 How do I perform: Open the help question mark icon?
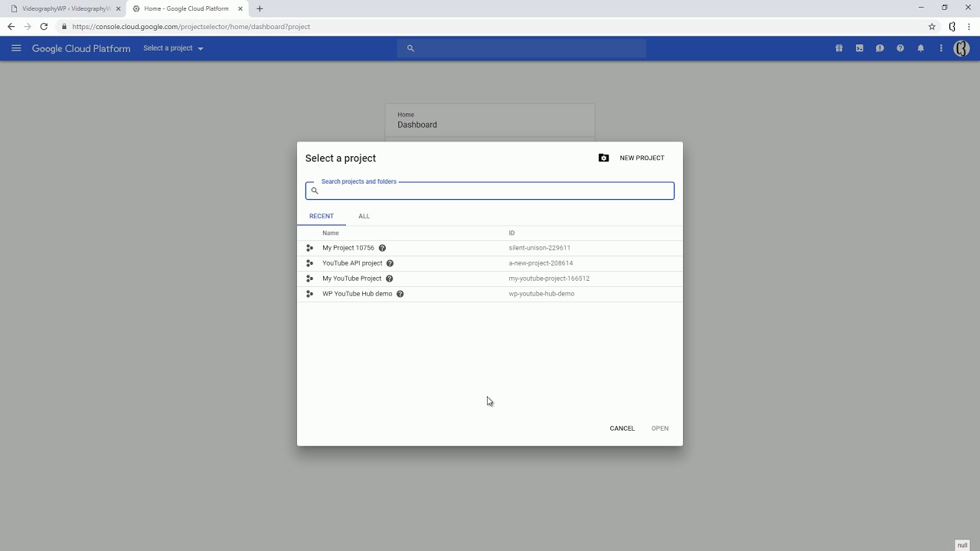[900, 48]
